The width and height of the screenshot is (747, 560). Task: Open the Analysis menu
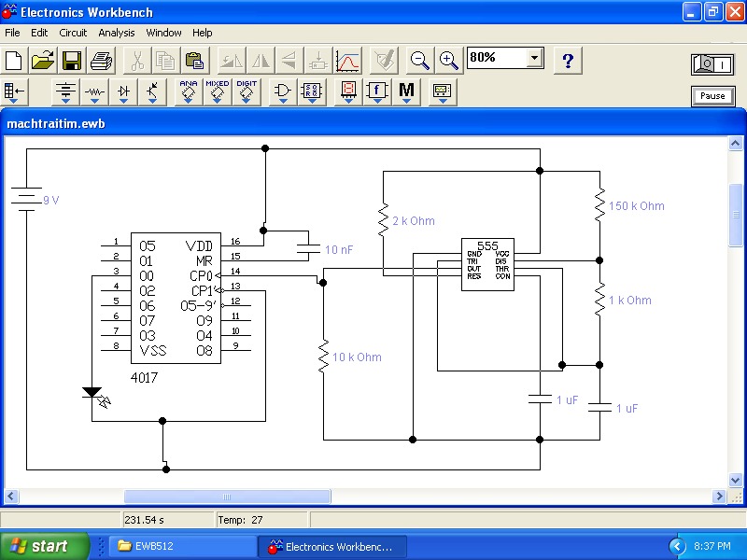click(x=117, y=33)
